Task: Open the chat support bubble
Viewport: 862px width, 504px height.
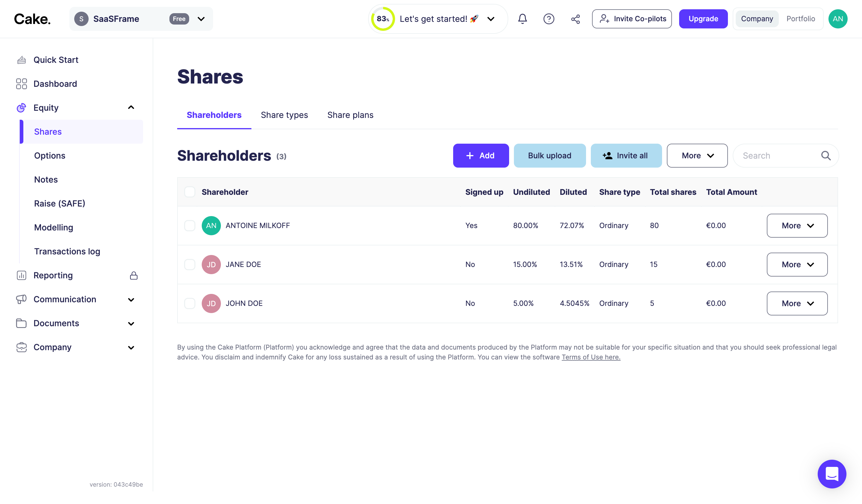Action: tap(831, 473)
